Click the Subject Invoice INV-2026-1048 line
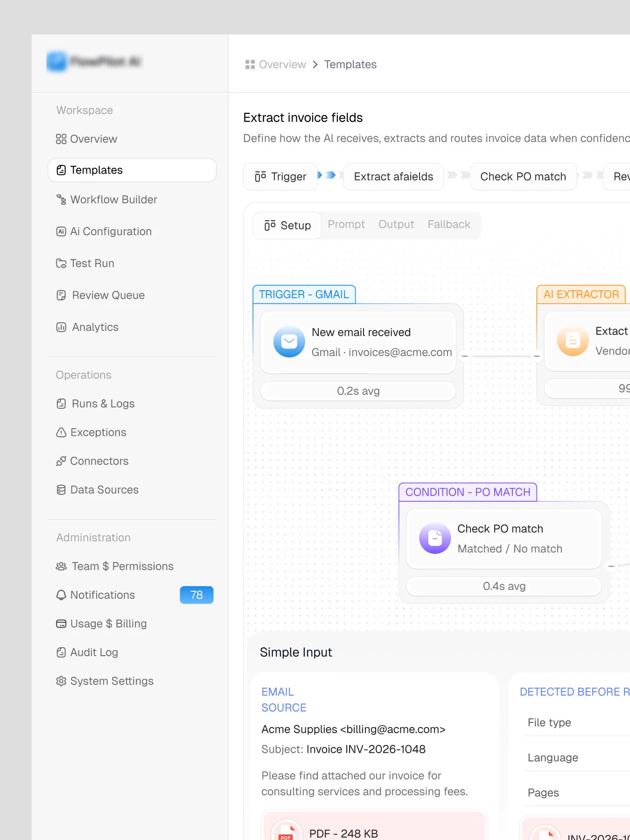The image size is (630, 840). (343, 749)
